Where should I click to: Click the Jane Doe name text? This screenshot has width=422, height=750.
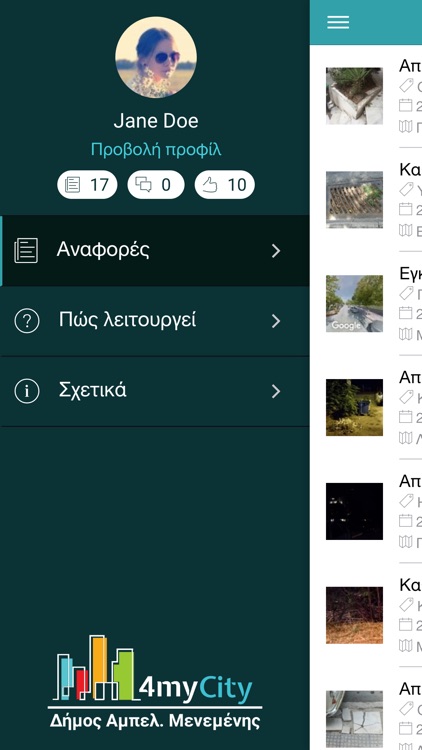pyautogui.click(x=156, y=121)
